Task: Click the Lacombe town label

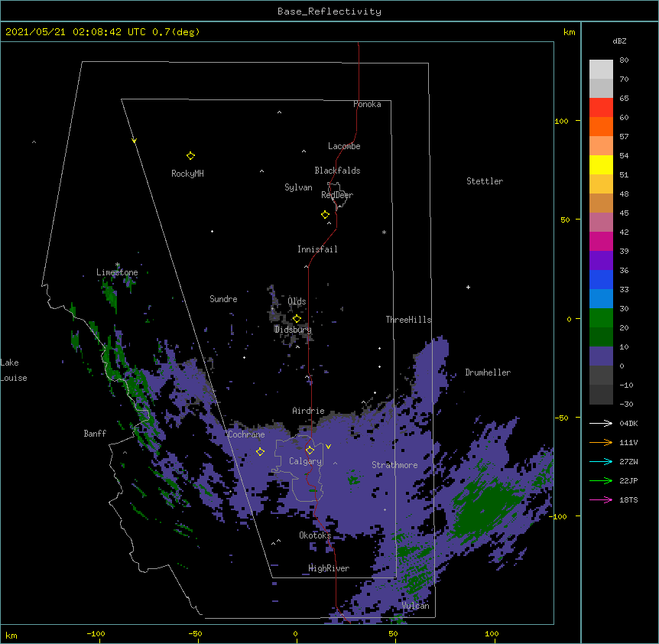Action: click(344, 146)
